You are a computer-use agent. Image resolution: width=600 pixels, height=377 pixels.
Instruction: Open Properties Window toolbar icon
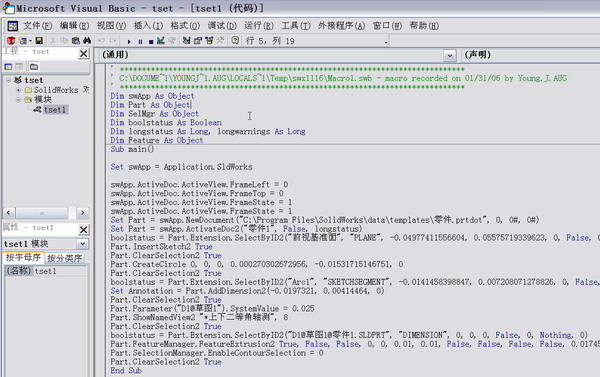(x=198, y=41)
